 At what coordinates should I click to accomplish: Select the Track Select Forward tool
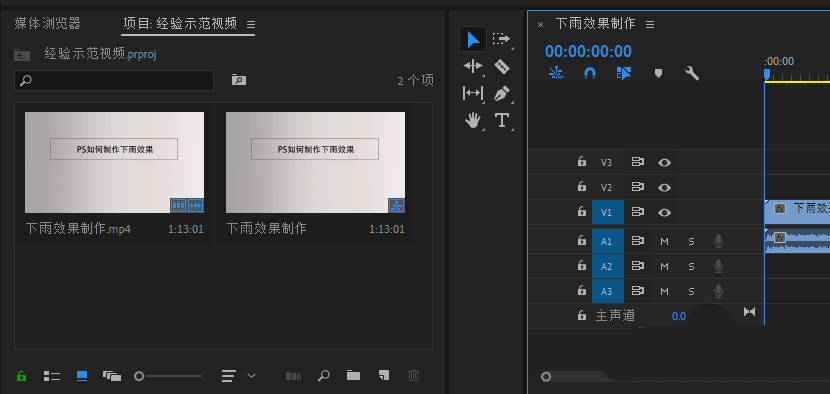tap(501, 39)
